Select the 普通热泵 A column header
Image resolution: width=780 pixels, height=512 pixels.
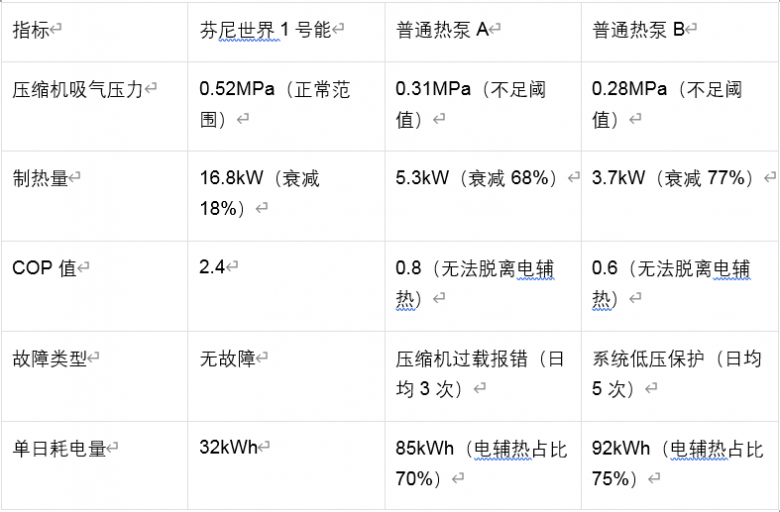pos(442,30)
